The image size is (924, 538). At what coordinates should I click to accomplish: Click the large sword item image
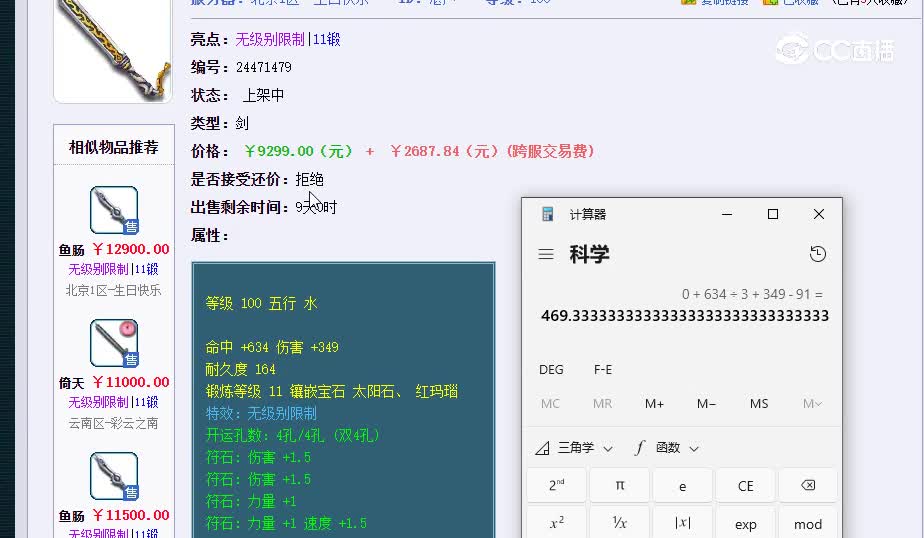pos(113,50)
